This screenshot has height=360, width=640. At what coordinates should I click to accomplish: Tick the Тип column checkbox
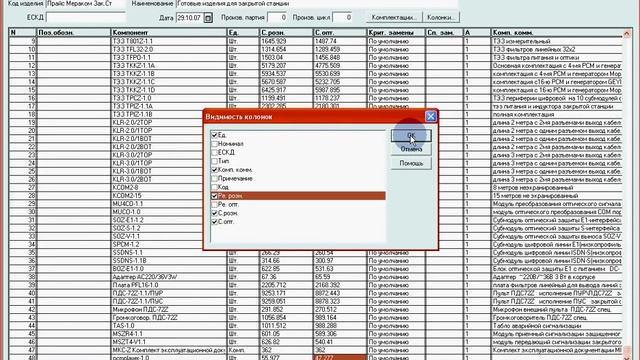214,161
